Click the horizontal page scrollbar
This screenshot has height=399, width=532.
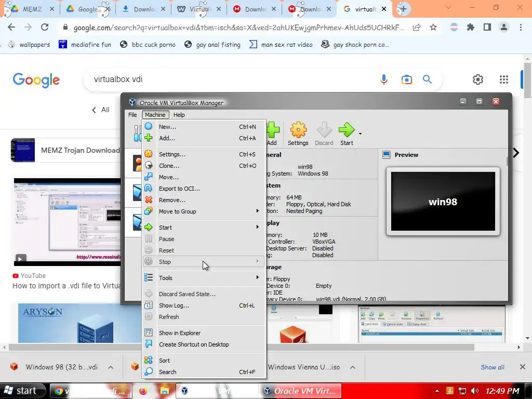coord(241,347)
